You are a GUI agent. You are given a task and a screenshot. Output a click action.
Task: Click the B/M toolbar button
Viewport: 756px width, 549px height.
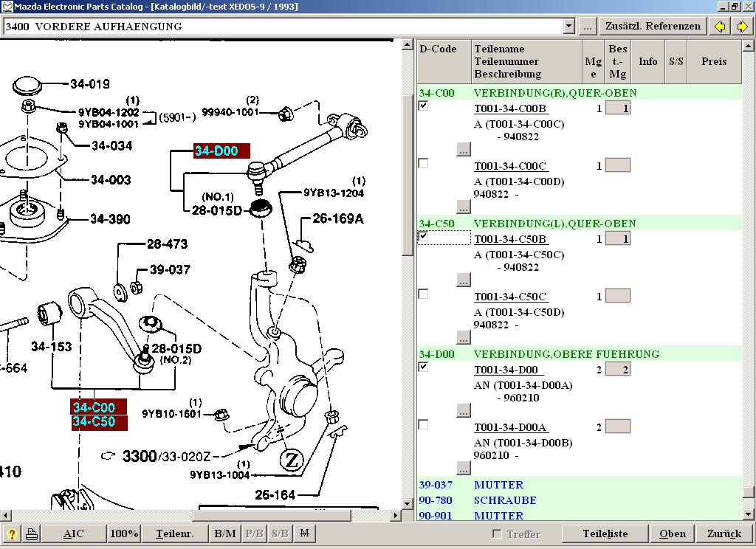[225, 534]
